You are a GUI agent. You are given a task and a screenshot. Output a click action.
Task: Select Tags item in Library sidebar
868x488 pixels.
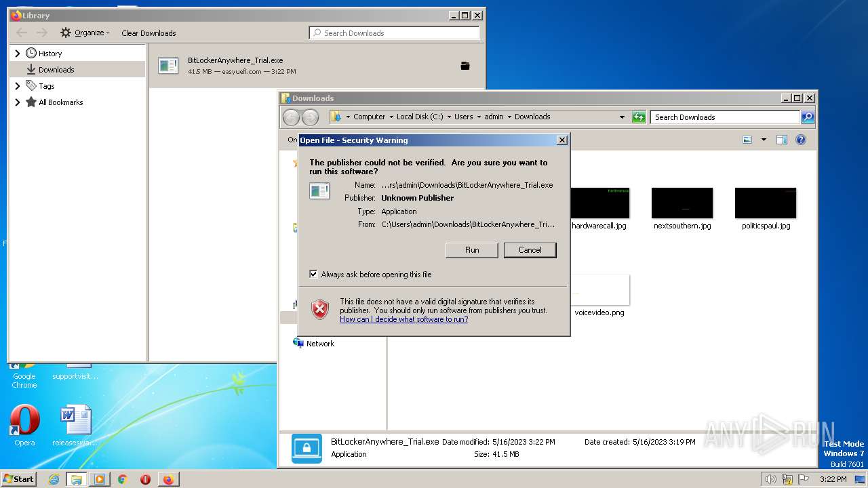click(x=46, y=86)
